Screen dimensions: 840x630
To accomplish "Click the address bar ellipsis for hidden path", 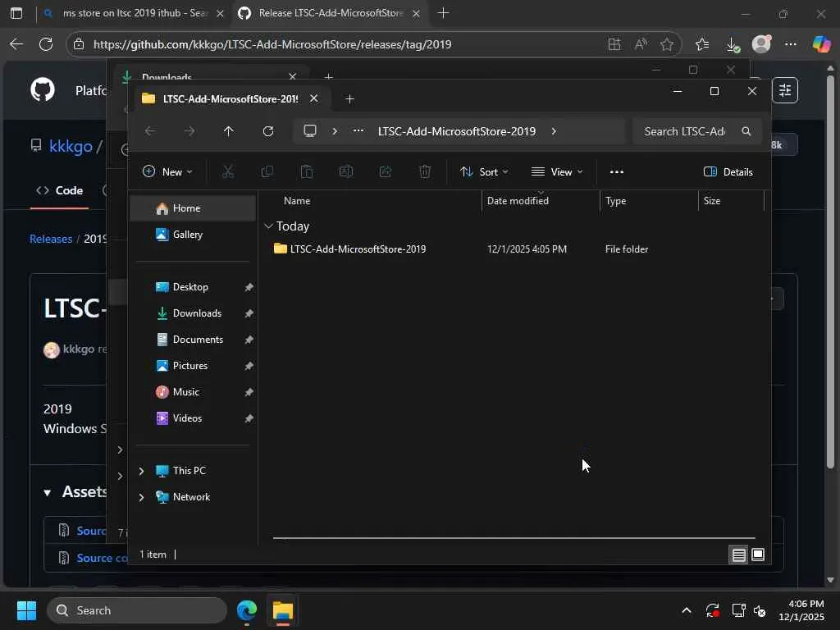I will click(x=358, y=130).
